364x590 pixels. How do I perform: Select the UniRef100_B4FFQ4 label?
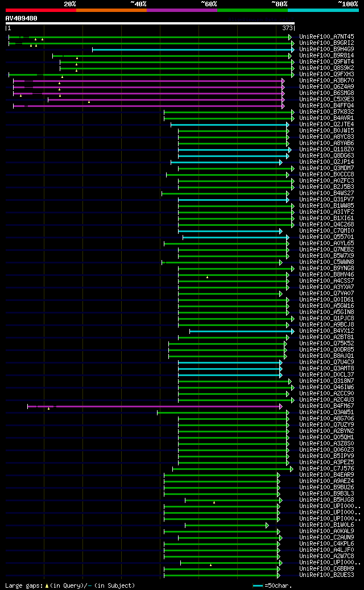pos(326,106)
